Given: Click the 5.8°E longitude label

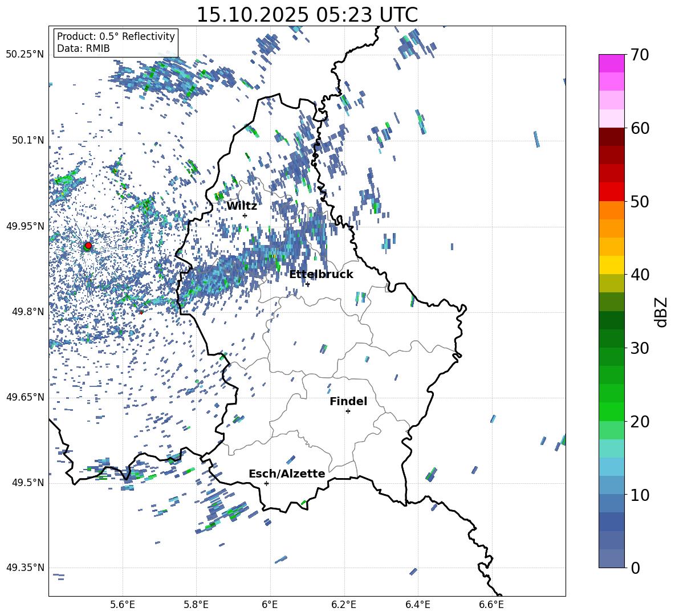Looking at the screenshot, I should click(x=196, y=605).
